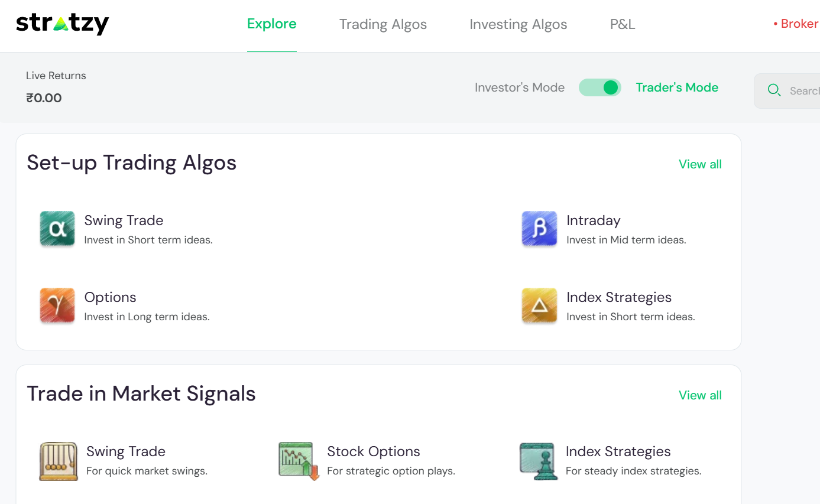Click the gamma Options algo icon

57,305
